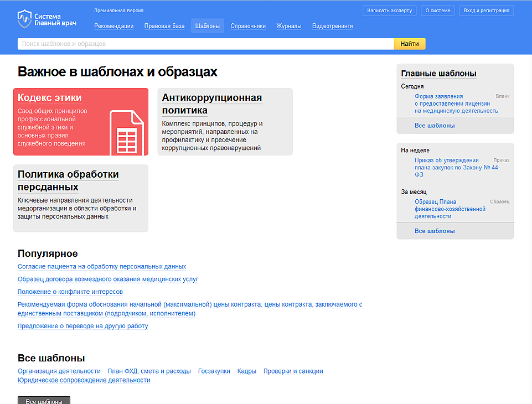The image size is (532, 404).
Task: Open the Рекомендации section
Action: [x=113, y=26]
